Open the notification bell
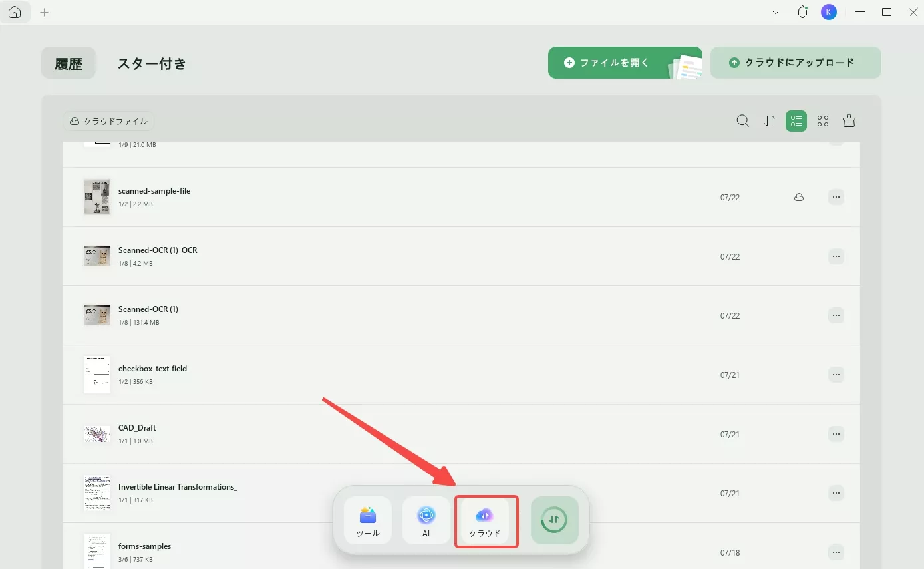Image resolution: width=924 pixels, height=569 pixels. (x=803, y=12)
